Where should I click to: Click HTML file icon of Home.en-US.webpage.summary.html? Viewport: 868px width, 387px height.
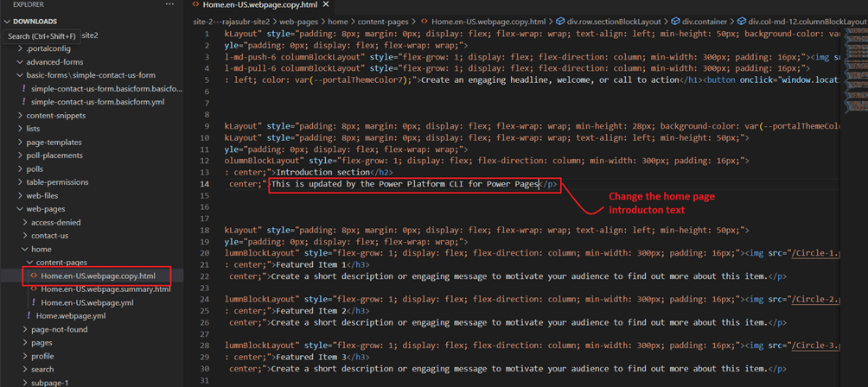coord(34,289)
